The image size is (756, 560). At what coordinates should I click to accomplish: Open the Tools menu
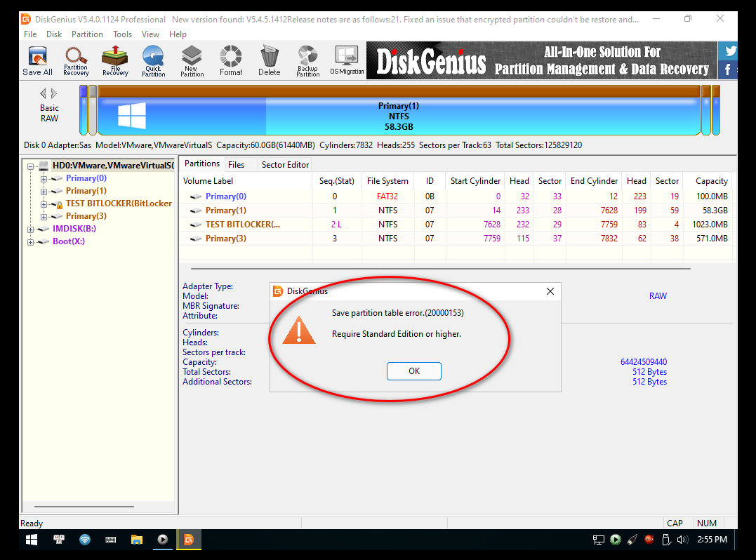click(x=122, y=34)
